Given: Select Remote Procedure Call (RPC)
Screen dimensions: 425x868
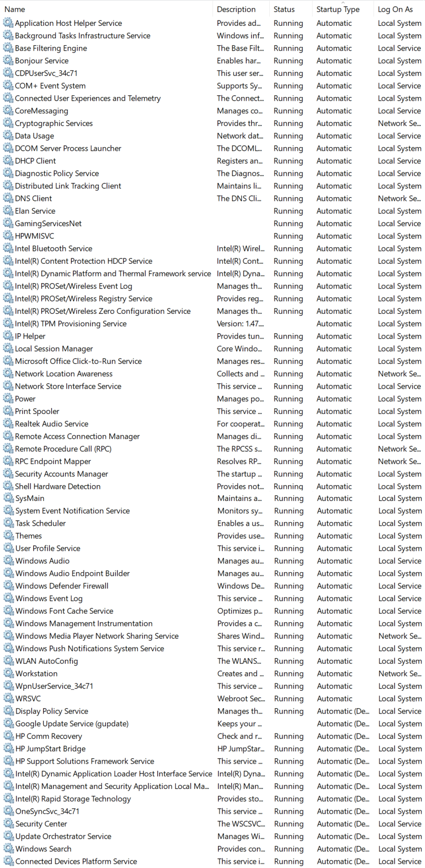Looking at the screenshot, I should [63, 449].
